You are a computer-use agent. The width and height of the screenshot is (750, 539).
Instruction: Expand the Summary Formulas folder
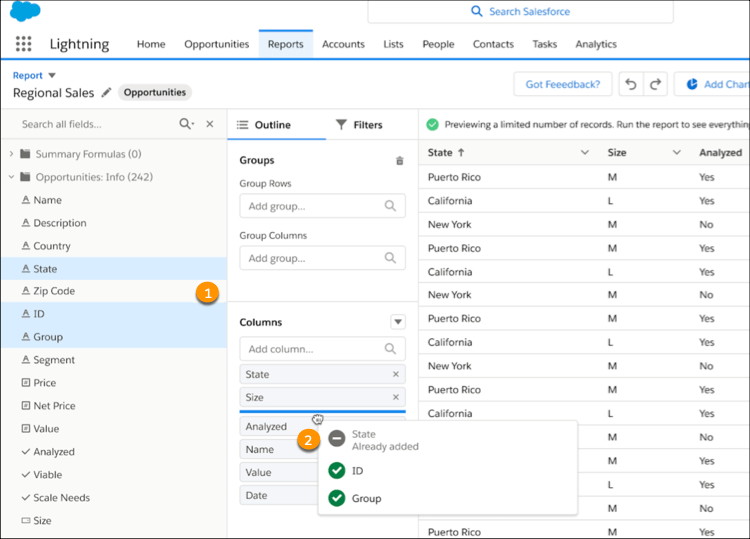(11, 154)
